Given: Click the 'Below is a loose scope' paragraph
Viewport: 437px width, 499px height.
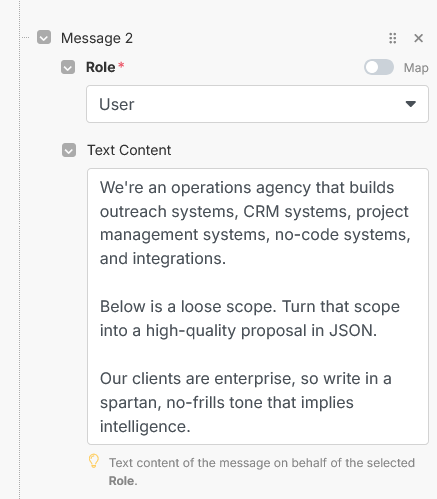Looking at the screenshot, I should pos(250,318).
